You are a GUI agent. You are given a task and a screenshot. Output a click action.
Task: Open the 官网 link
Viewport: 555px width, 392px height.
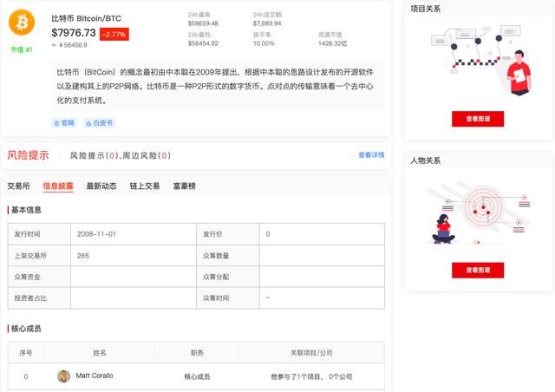(64, 123)
